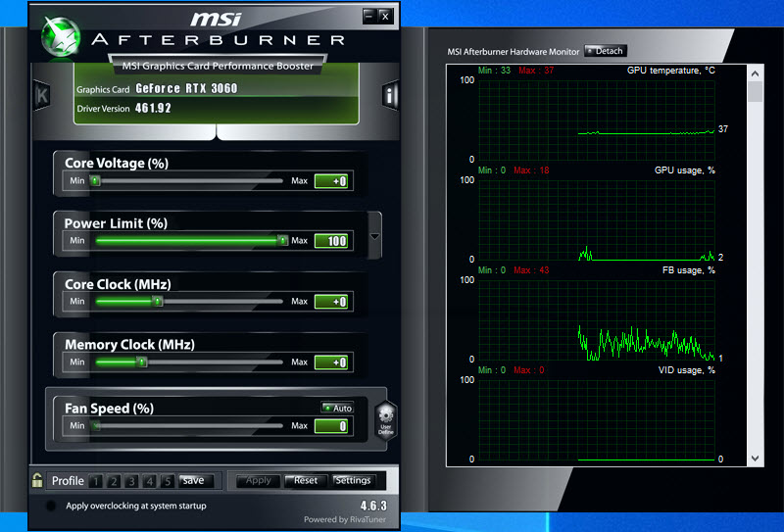Viewport: 784px width, 532px height.
Task: Click the profile lock padlock icon
Action: (37, 480)
